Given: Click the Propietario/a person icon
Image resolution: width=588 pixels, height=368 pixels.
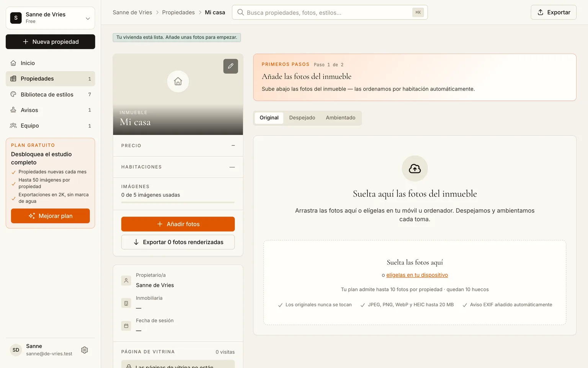Looking at the screenshot, I should point(126,281).
